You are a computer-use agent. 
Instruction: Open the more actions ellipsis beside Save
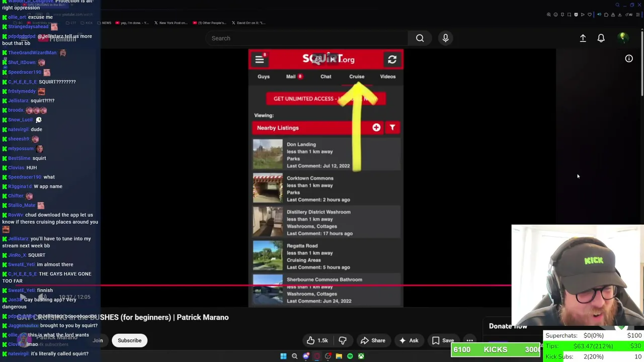pos(469,340)
